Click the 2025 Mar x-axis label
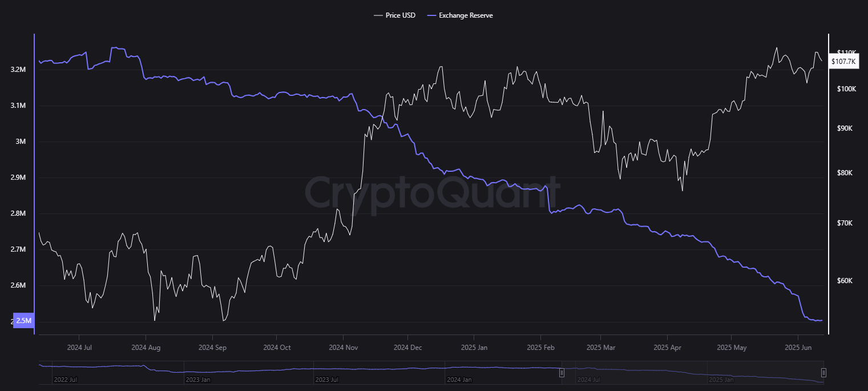868x391 pixels. [x=601, y=347]
